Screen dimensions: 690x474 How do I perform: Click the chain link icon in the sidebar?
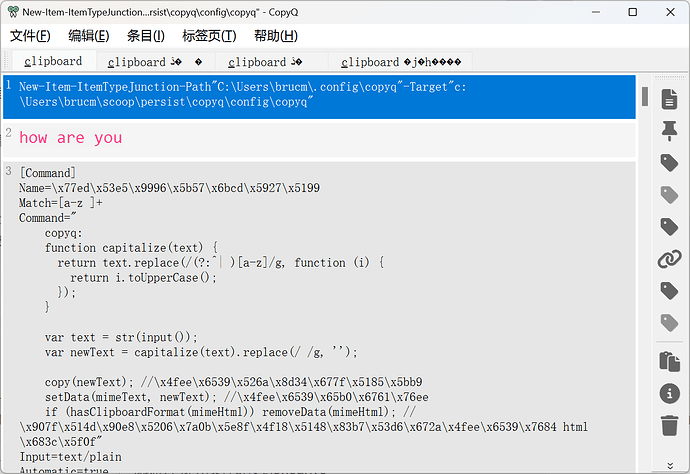click(x=669, y=259)
